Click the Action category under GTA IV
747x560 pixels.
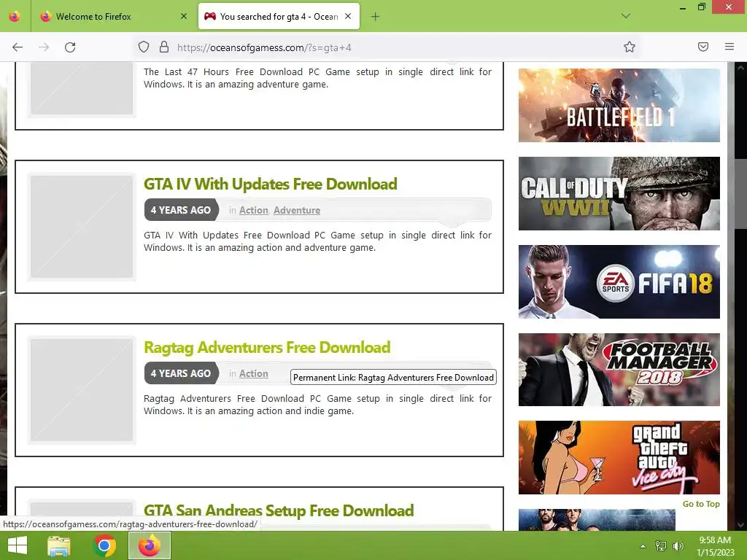point(253,211)
